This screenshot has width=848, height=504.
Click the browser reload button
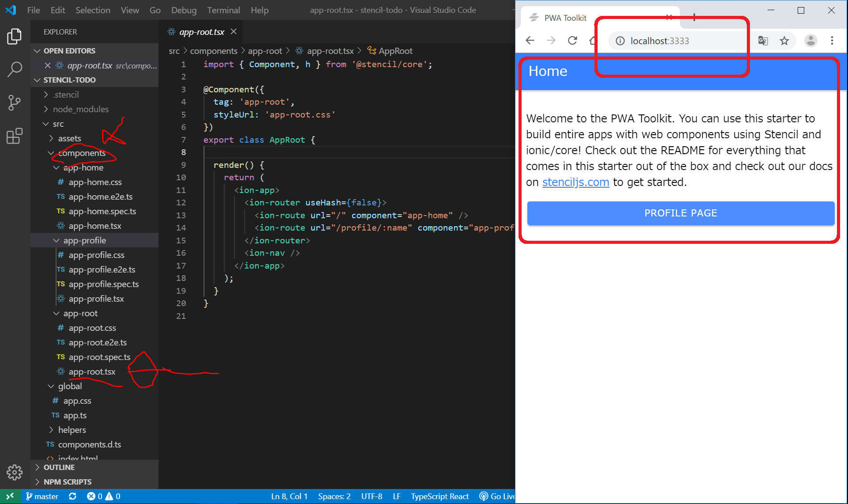tap(572, 41)
